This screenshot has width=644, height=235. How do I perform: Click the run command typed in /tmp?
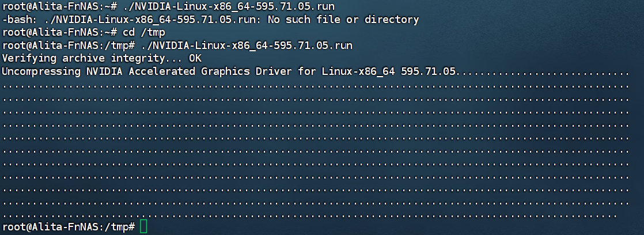coord(247,45)
